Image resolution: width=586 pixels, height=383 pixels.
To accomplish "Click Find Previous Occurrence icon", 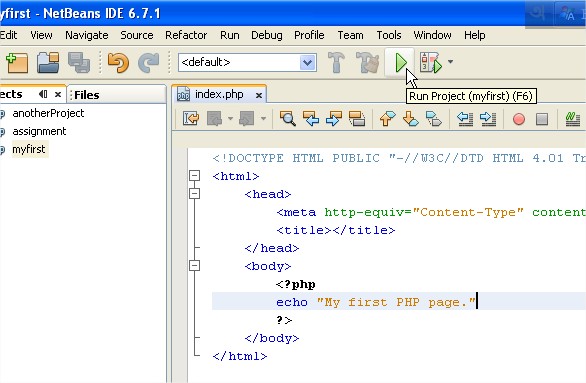I will tap(311, 119).
